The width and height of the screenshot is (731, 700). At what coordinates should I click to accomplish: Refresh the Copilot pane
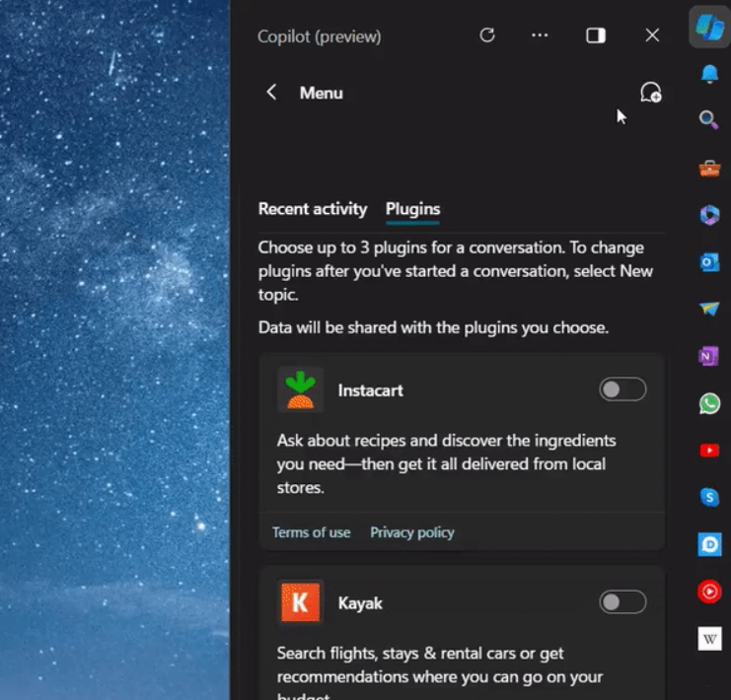(486, 35)
